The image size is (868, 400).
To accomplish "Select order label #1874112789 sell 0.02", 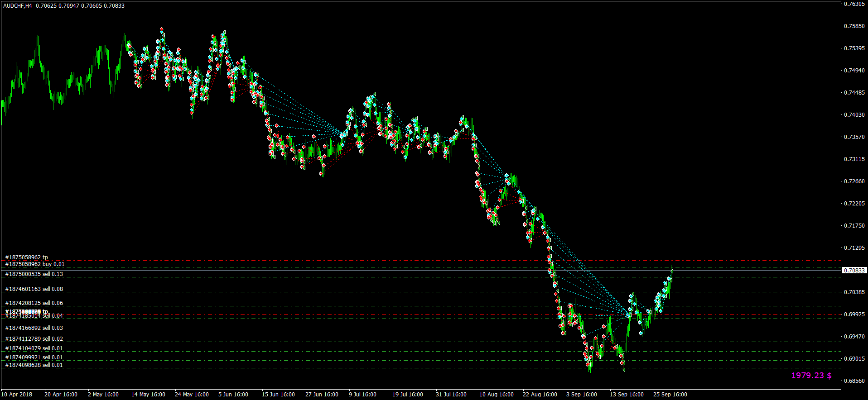I will [34, 339].
